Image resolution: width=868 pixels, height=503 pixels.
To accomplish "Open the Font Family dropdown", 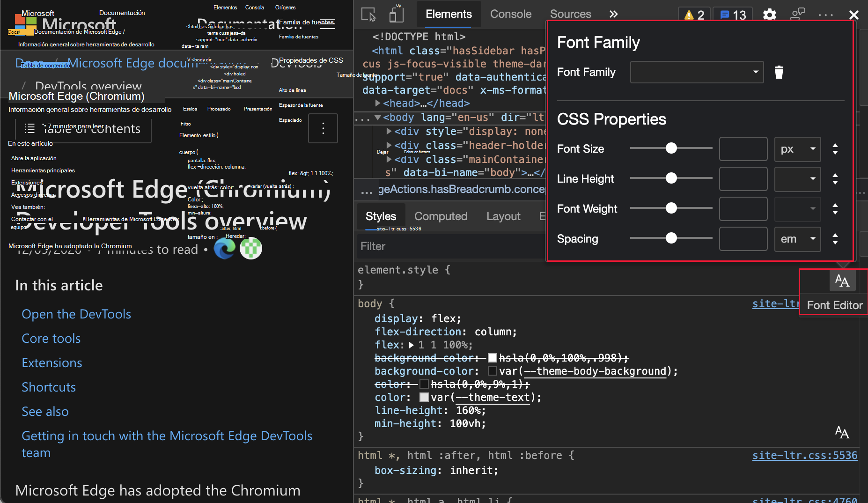I will (x=697, y=72).
